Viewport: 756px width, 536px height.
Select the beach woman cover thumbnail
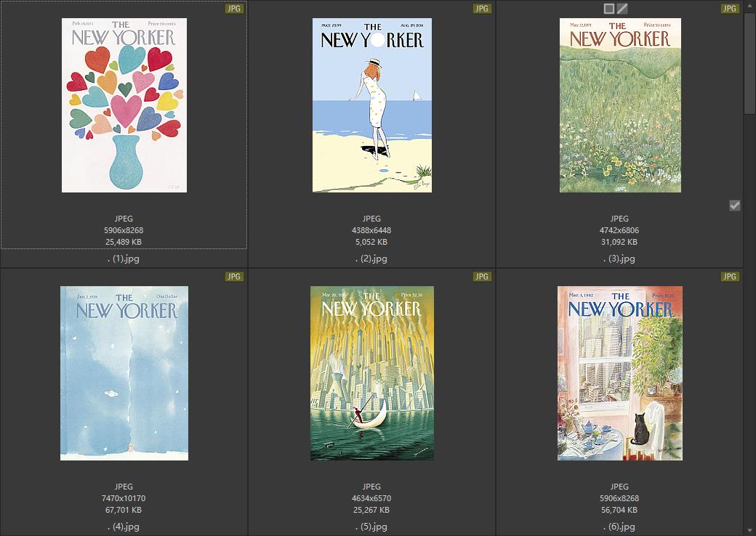pyautogui.click(x=371, y=105)
